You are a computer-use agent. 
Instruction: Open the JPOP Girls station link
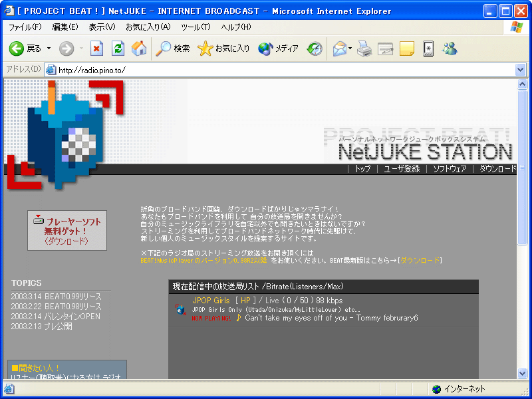(x=211, y=301)
